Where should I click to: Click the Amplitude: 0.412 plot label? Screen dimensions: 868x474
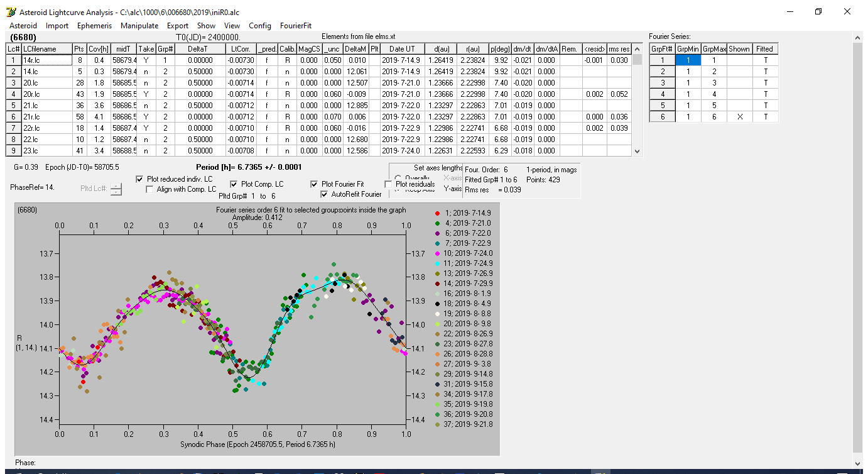pos(258,217)
